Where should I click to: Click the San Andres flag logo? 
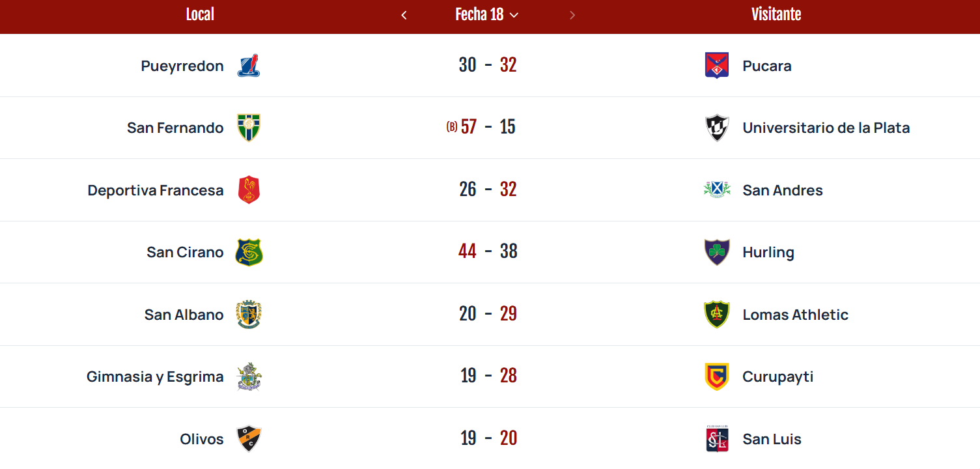pyautogui.click(x=717, y=190)
